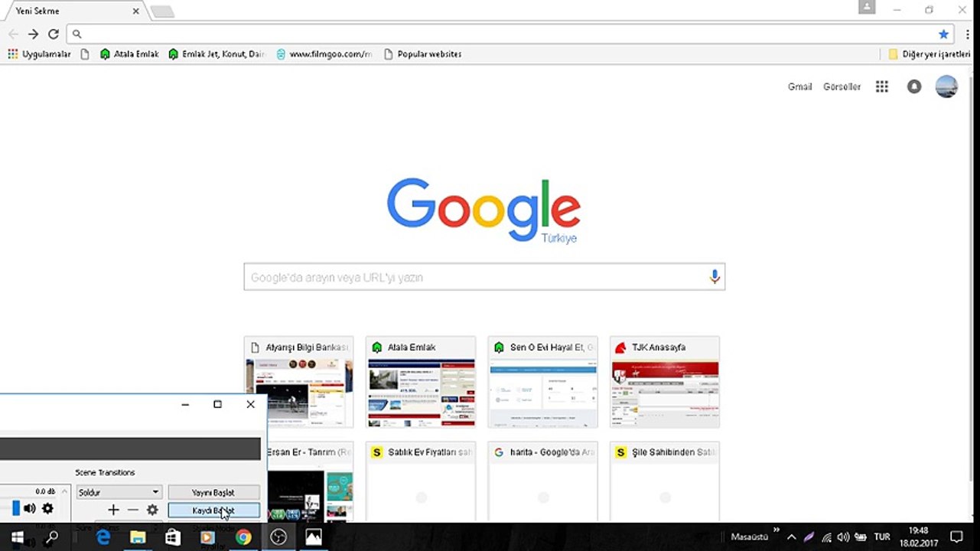Click the Google logo
Image resolution: width=980 pixels, height=551 pixels.
point(483,209)
